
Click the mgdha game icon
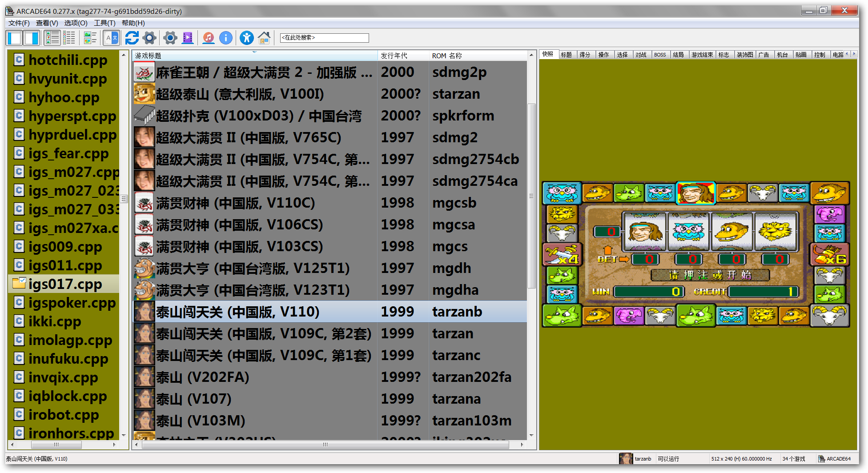click(x=145, y=290)
